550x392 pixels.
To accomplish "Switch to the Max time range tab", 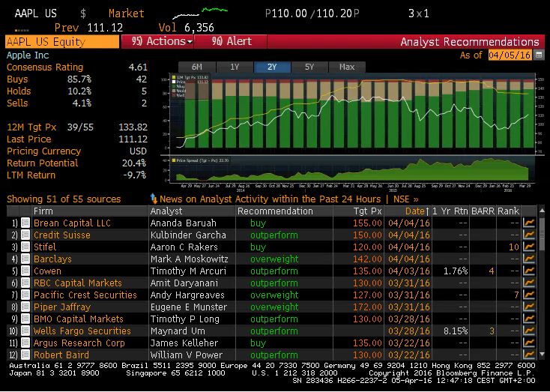I will coord(346,67).
